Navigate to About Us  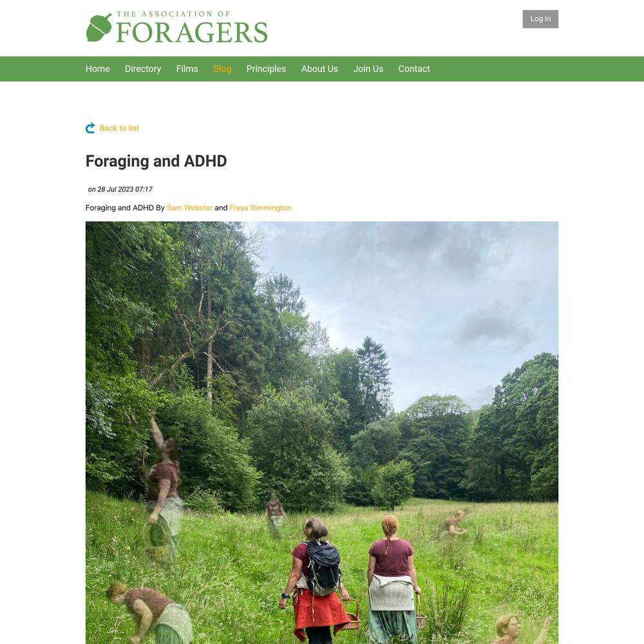tap(319, 69)
